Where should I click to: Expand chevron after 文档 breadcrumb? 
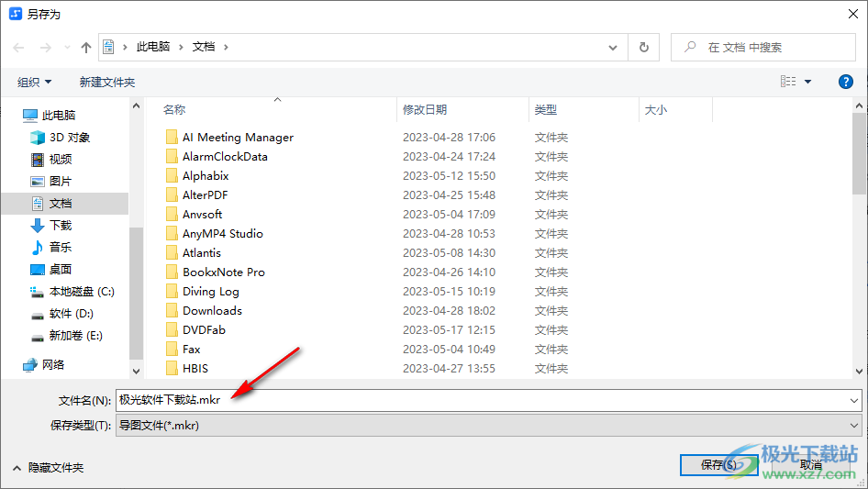[226, 48]
